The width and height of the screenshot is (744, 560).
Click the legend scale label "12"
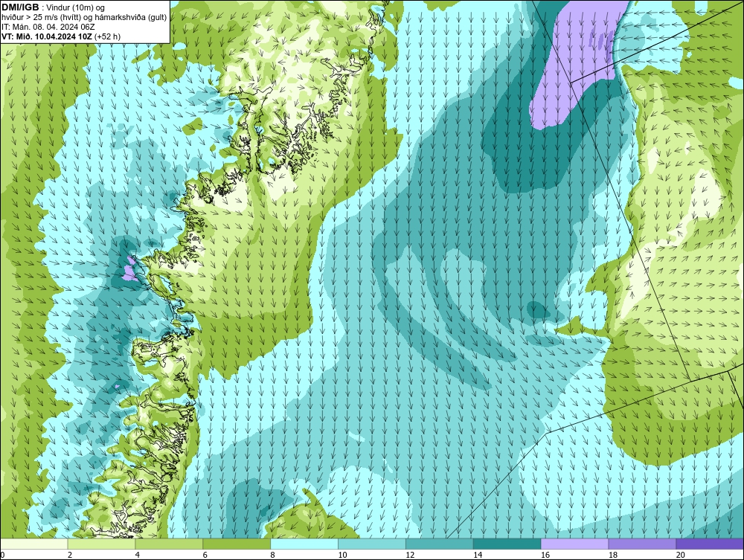[x=410, y=555]
